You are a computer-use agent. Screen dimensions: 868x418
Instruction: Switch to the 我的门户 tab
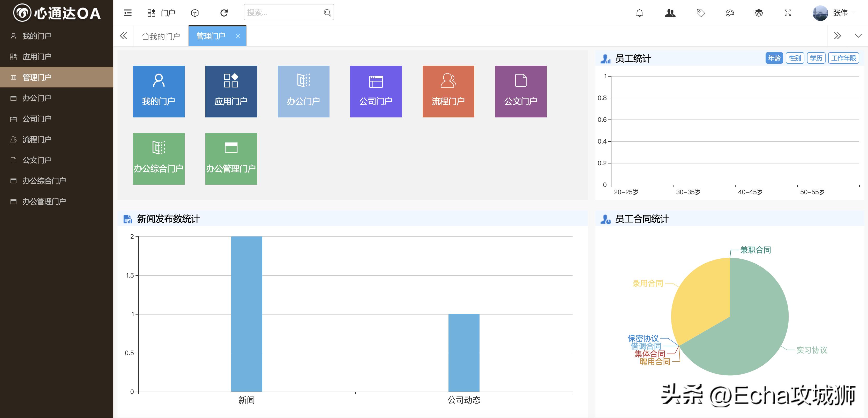point(161,36)
